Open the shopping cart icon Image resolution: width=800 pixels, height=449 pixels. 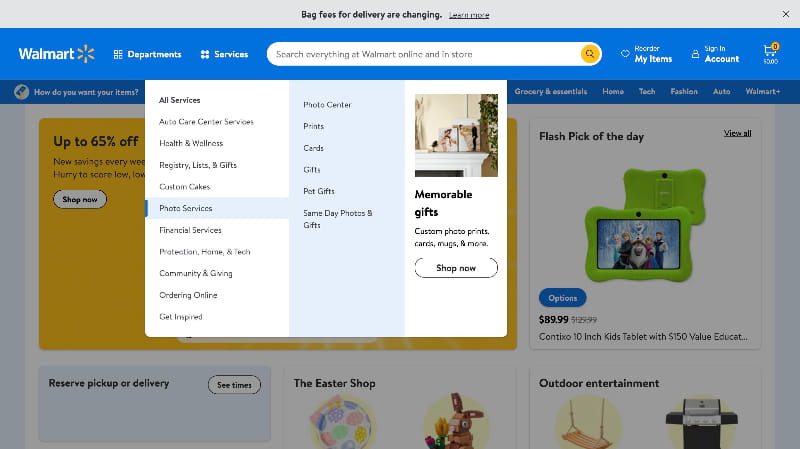click(770, 54)
